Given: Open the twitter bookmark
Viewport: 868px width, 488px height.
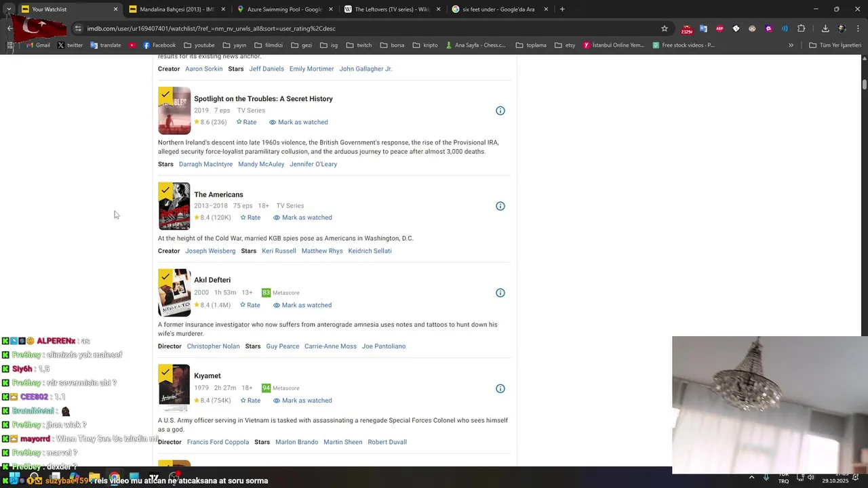Looking at the screenshot, I should [70, 45].
